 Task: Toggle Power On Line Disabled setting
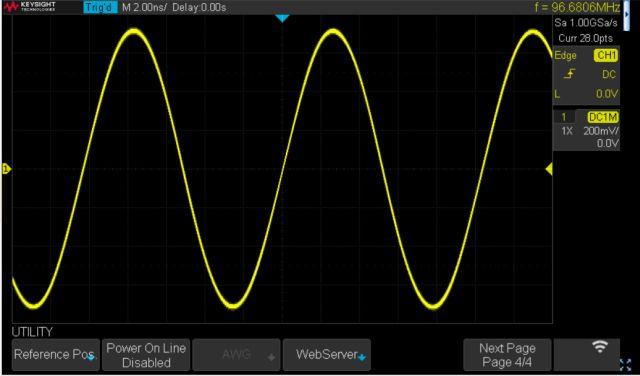(146, 354)
